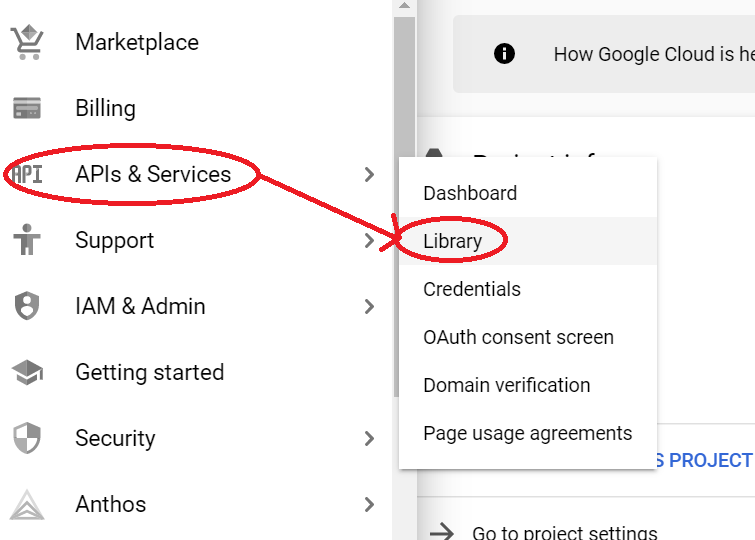755x540 pixels.
Task: Choose Library from the APIs submenu
Action: (x=528, y=241)
